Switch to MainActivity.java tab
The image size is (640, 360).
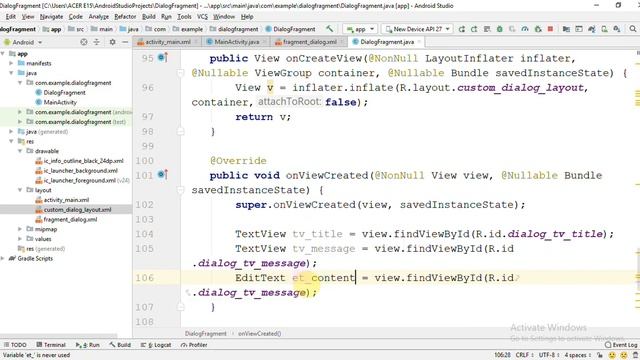pos(236,42)
